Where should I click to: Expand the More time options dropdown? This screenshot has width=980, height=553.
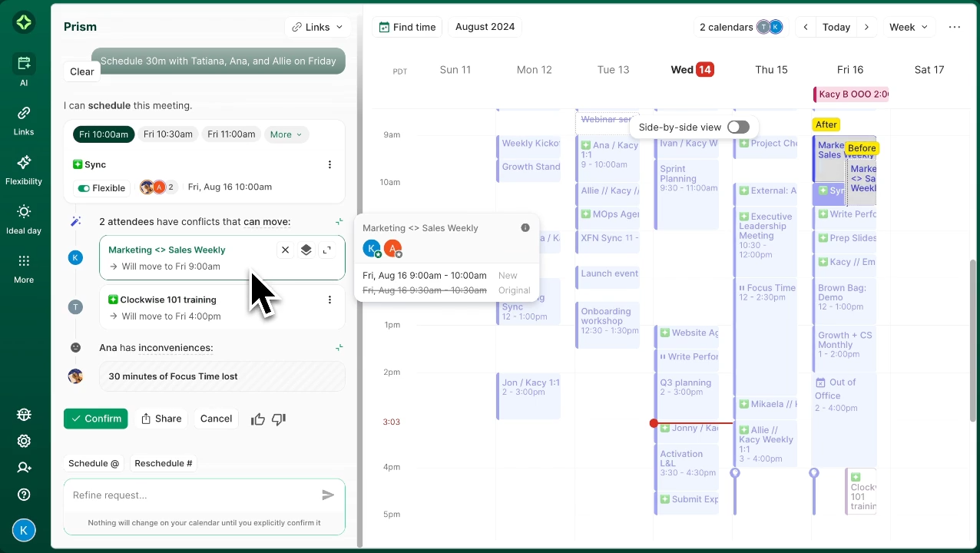coord(286,134)
